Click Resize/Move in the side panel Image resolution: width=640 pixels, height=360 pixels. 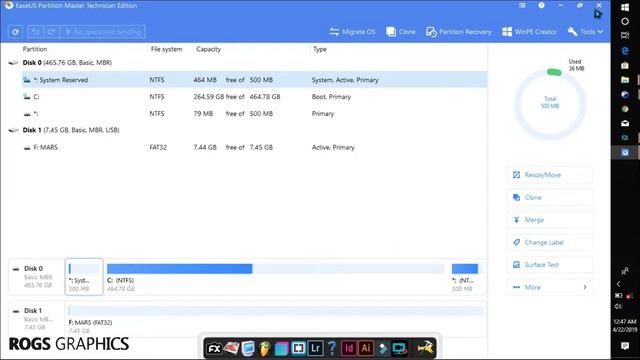pos(550,175)
